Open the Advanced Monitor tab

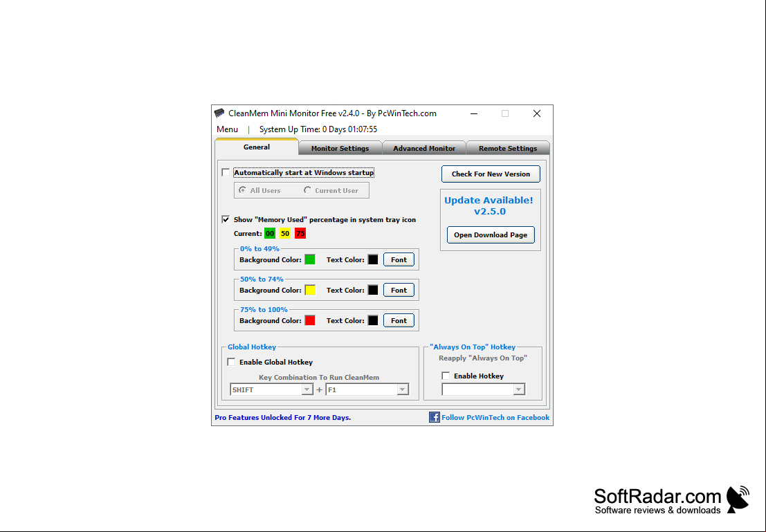click(424, 149)
